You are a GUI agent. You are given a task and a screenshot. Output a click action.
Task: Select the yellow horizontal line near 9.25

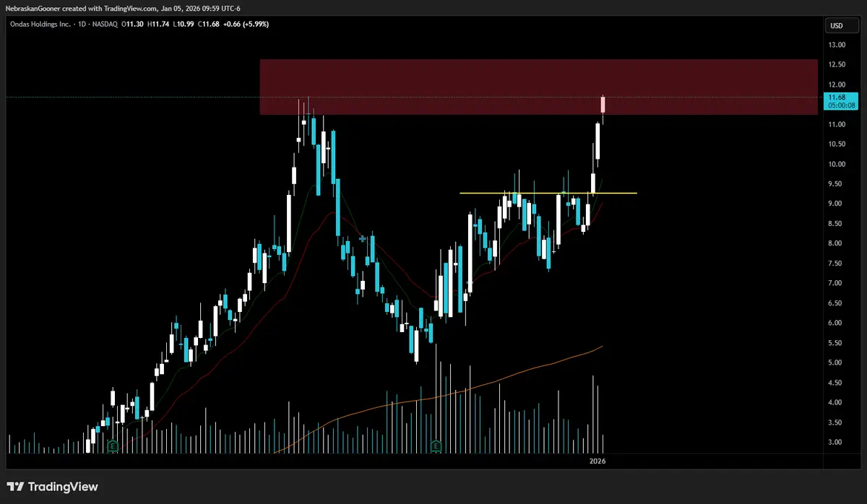pyautogui.click(x=548, y=193)
